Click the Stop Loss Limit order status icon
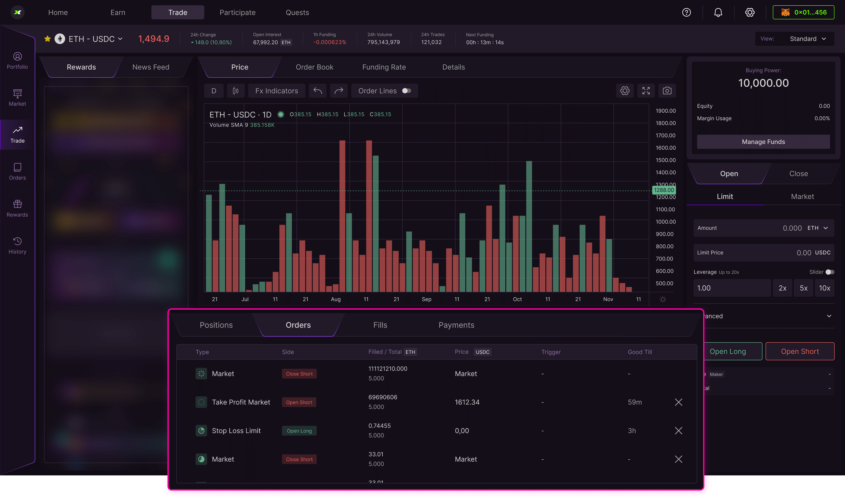 point(201,431)
